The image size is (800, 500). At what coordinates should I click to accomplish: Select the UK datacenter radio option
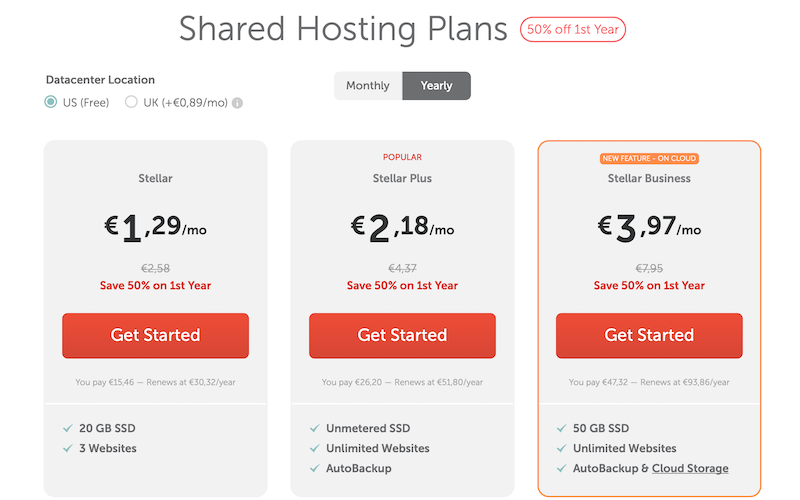(131, 102)
